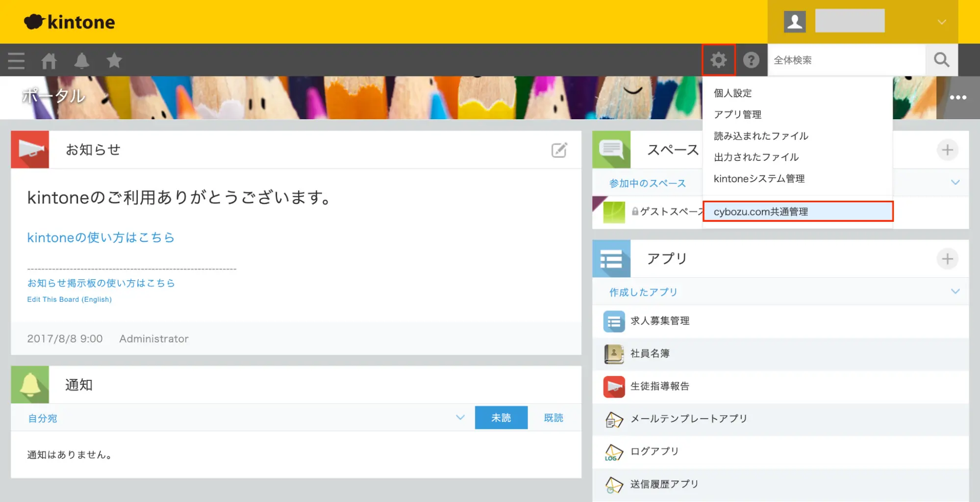Click the user avatar icon
Screen dimensions: 980x502
(795, 22)
